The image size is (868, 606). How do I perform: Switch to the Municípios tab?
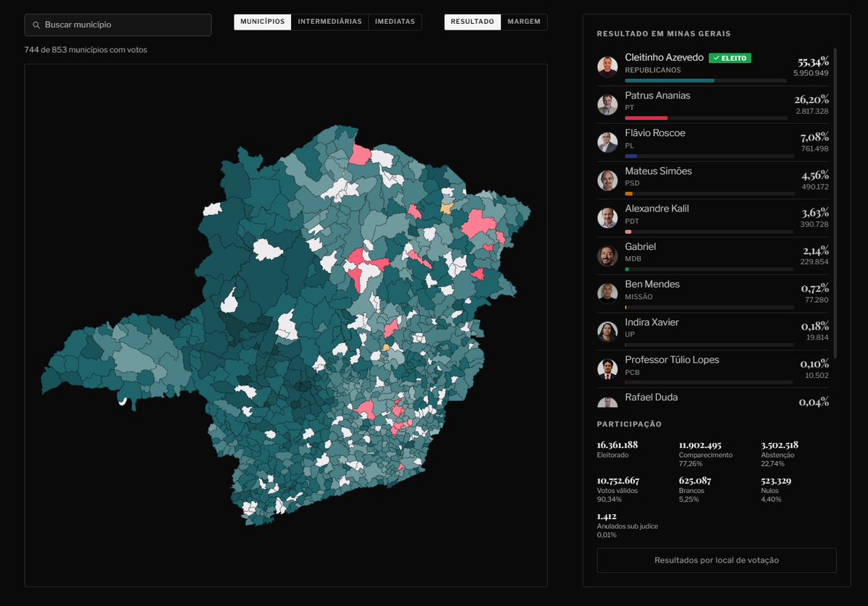click(262, 22)
